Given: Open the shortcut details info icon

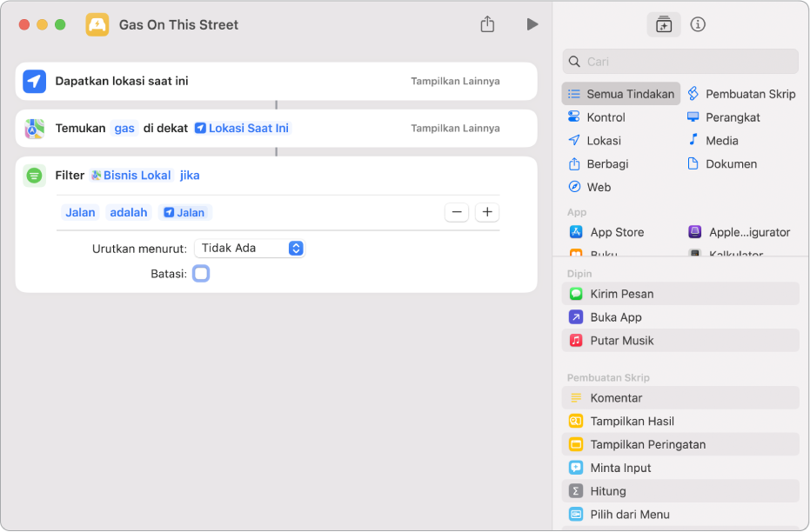Looking at the screenshot, I should pos(697,24).
